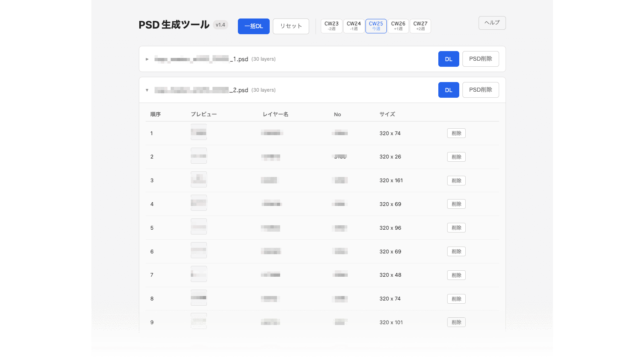Screen dimensions: 644x362
Task: Click the 順序 column header
Action: point(155,114)
